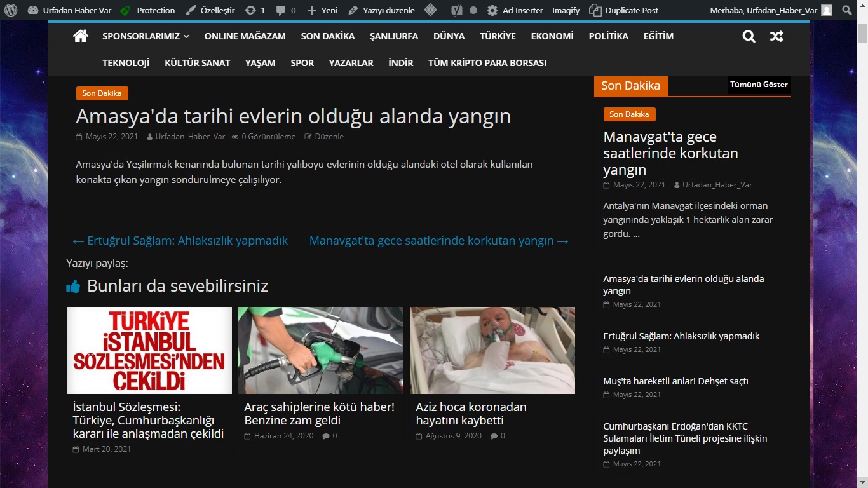
Task: Open EĞİTİM category
Action: click(658, 36)
